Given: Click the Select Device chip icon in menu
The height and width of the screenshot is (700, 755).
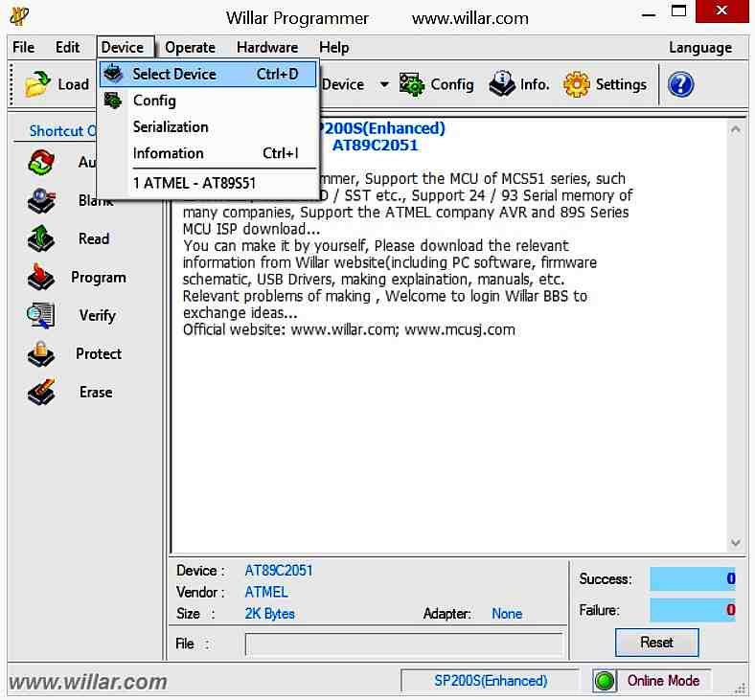Looking at the screenshot, I should pos(114,74).
